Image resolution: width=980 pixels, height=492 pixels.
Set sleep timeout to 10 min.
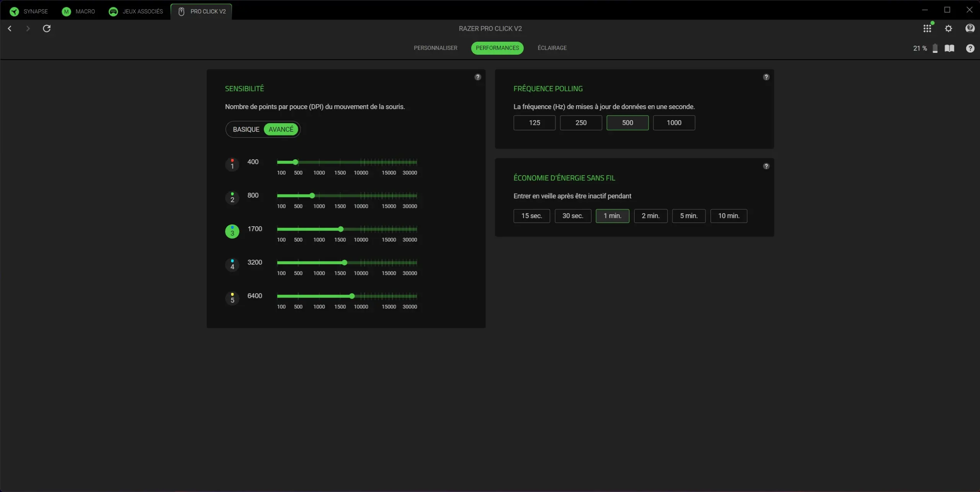tap(729, 216)
